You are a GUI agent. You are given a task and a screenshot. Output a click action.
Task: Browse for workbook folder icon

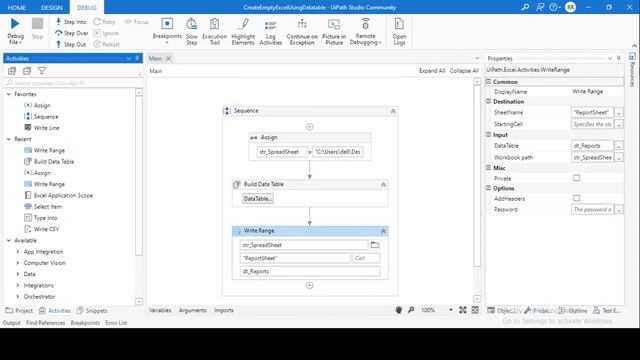(x=375, y=245)
